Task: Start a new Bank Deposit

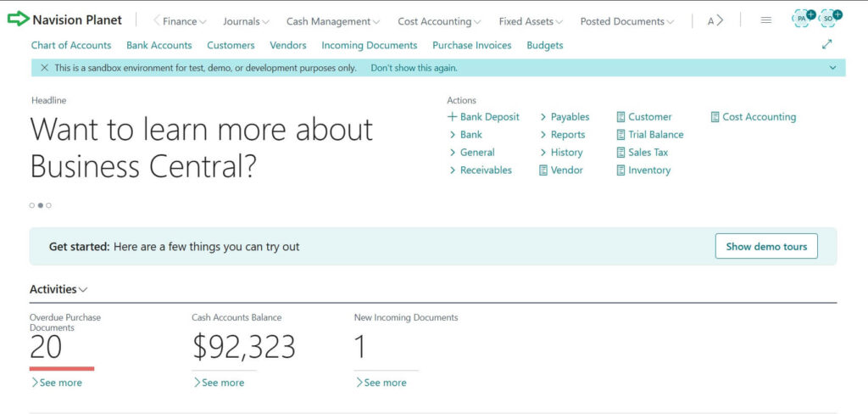Action: coord(489,117)
